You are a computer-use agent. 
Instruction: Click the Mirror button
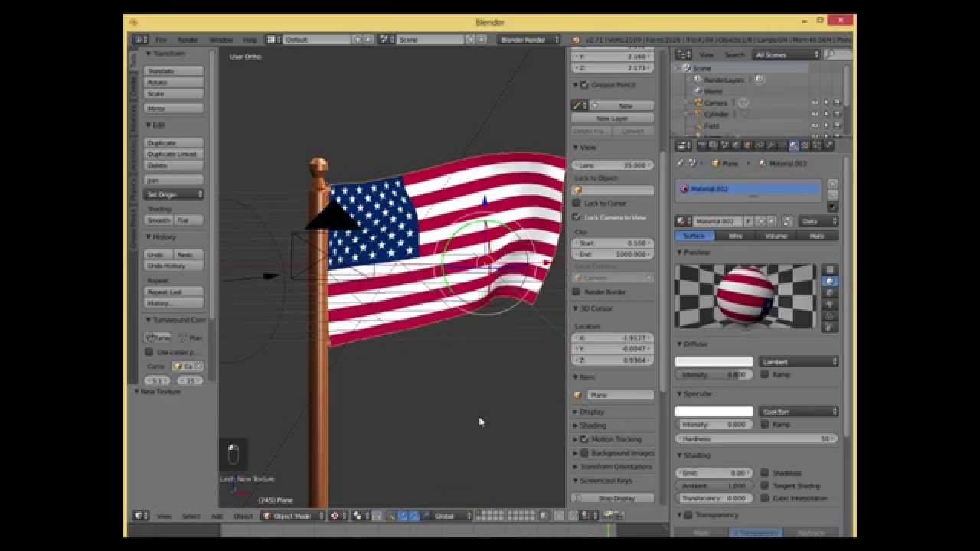174,109
